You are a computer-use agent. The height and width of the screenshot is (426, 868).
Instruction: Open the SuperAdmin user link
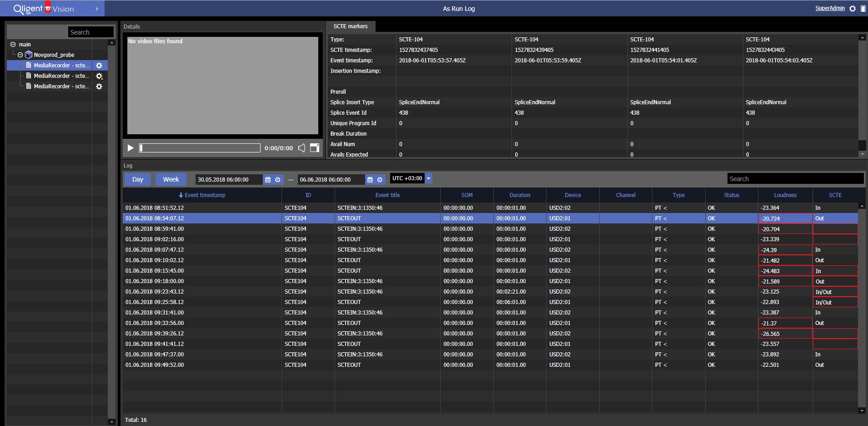830,8
